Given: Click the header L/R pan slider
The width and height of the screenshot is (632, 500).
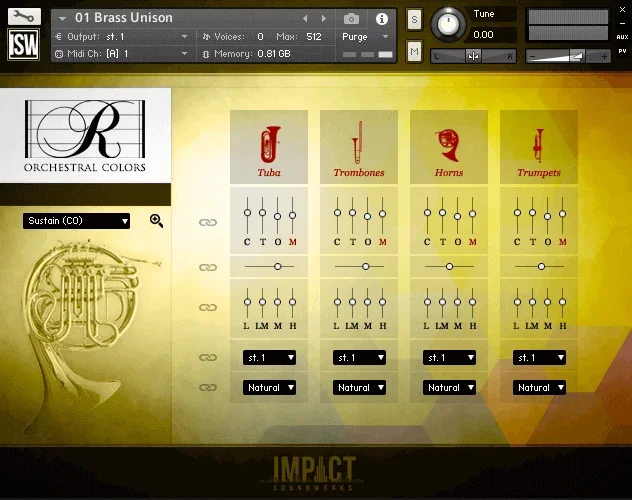Looking at the screenshot, I should 474,56.
